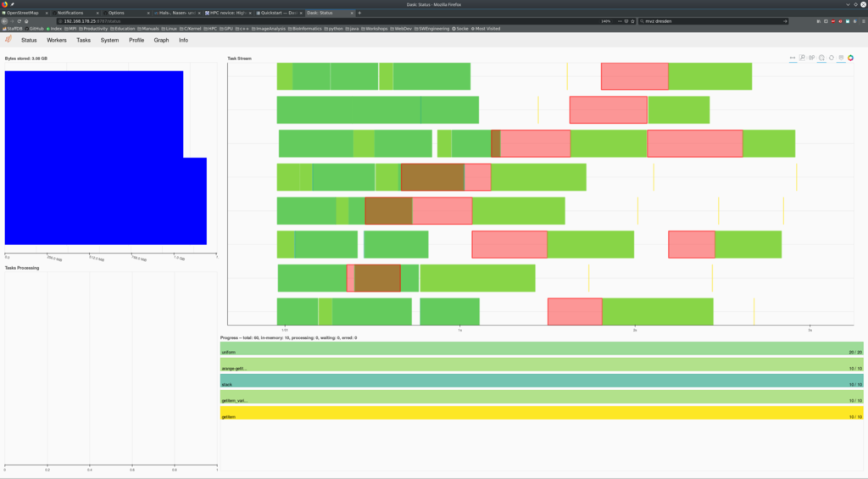Image resolution: width=868 pixels, height=479 pixels.
Task: Switch to the OpenStreetMap browser tab
Action: click(x=24, y=13)
